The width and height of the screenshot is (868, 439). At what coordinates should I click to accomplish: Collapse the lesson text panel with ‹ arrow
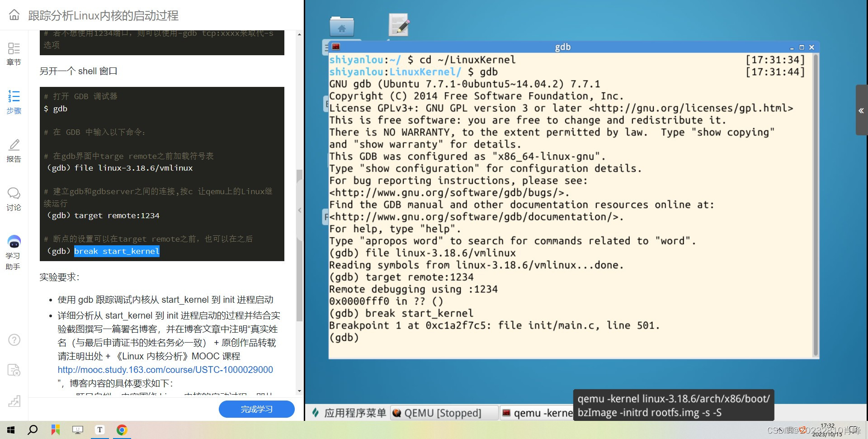click(299, 210)
